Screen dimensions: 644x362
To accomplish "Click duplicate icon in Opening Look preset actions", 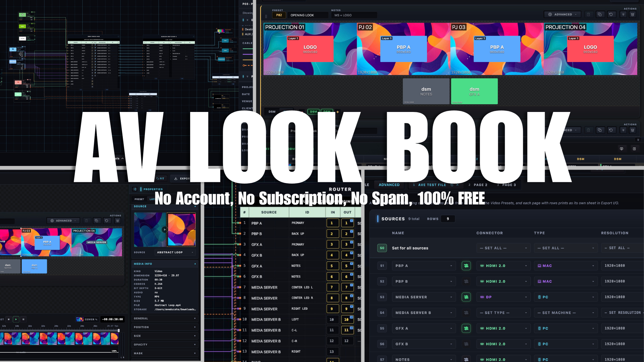I will tap(600, 14).
